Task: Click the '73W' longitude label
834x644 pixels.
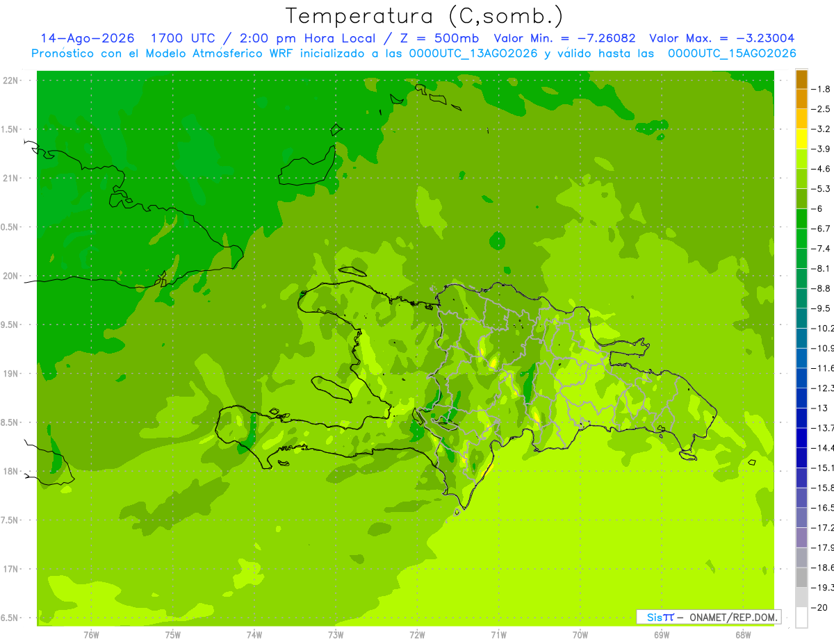Action: (x=336, y=634)
